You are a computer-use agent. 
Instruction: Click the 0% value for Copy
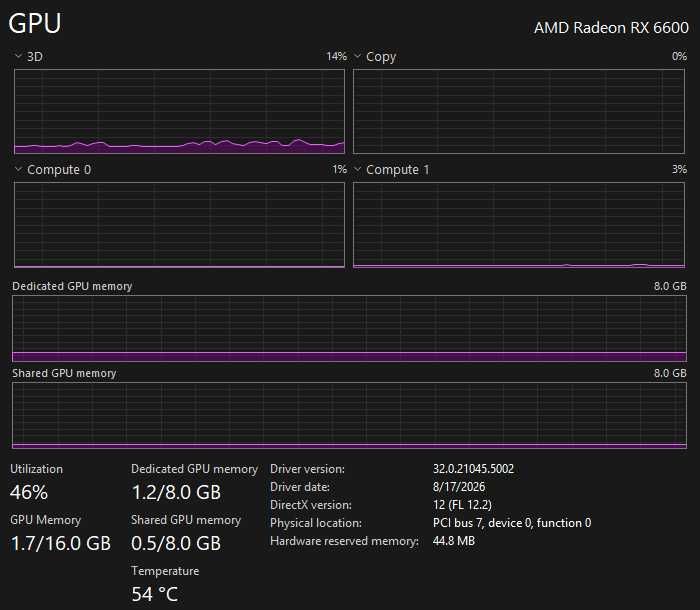point(679,56)
